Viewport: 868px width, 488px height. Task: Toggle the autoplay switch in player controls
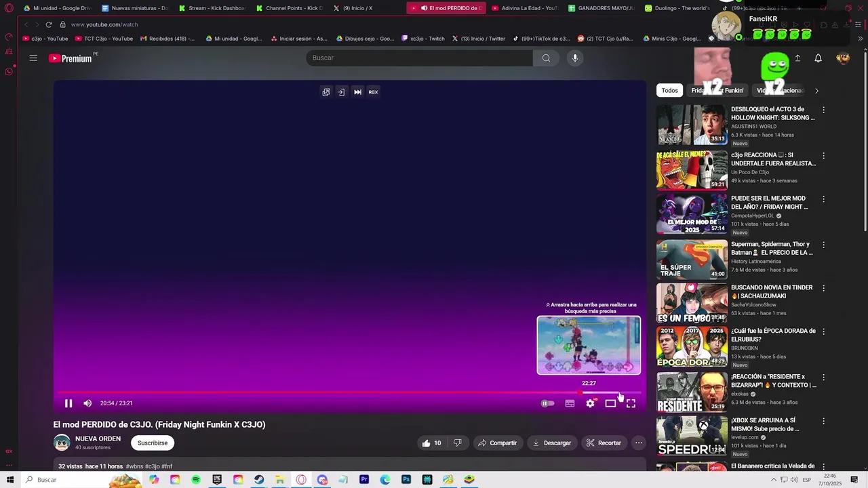[547, 403]
